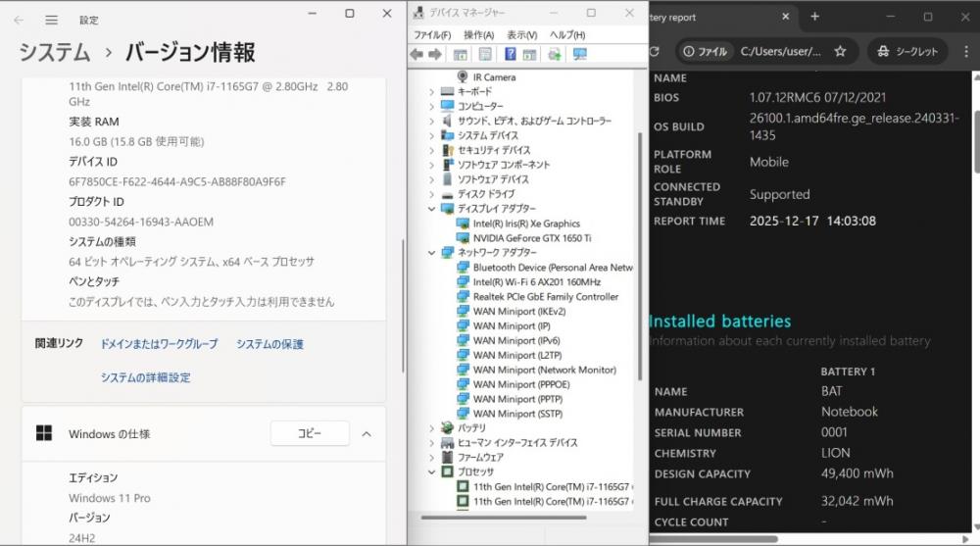This screenshot has height=546, width=980.
Task: Open the properties icon in Device Manager toolbar
Action: click(485, 55)
